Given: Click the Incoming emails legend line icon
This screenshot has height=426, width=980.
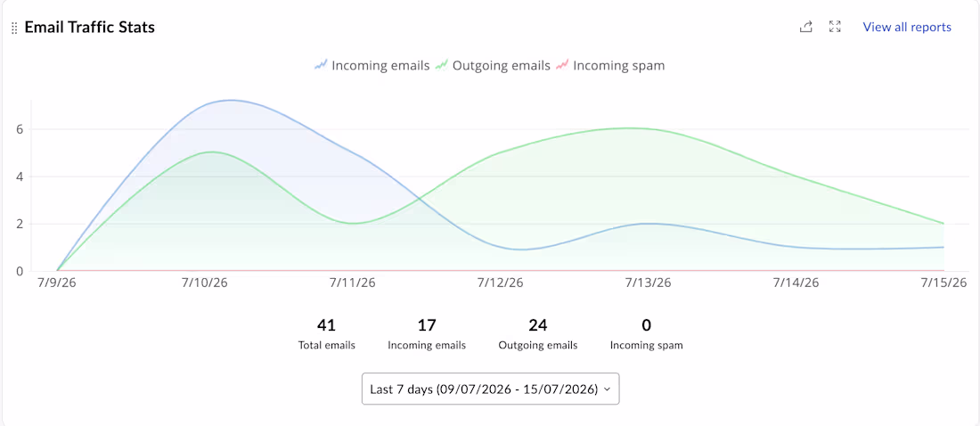Looking at the screenshot, I should 322,65.
